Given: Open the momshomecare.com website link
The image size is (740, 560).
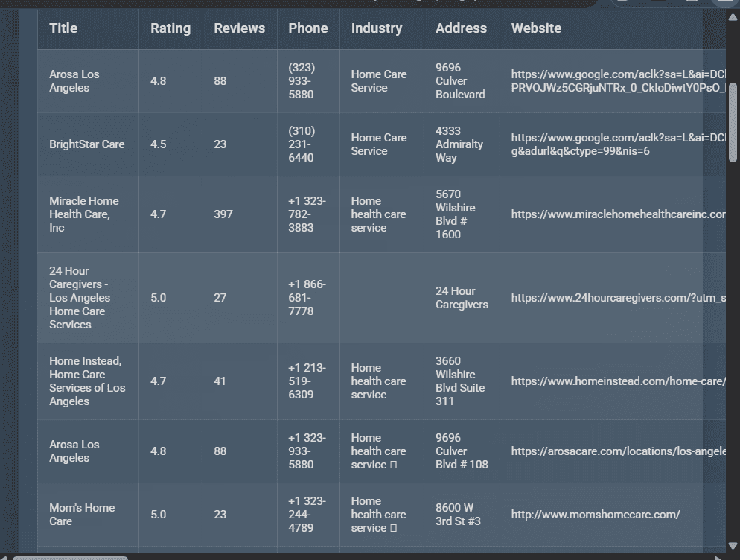Looking at the screenshot, I should tap(595, 515).
